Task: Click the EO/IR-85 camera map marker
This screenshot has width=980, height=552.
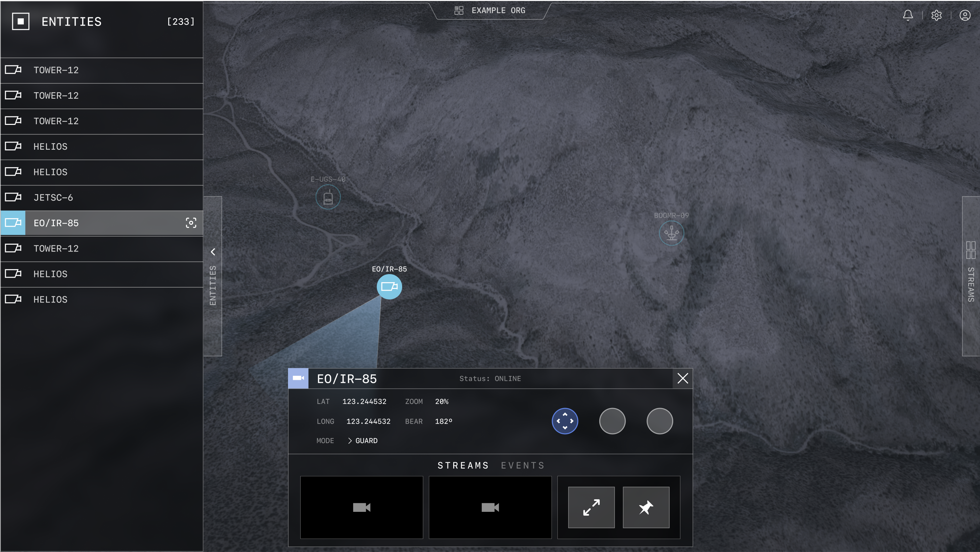Action: [389, 287]
